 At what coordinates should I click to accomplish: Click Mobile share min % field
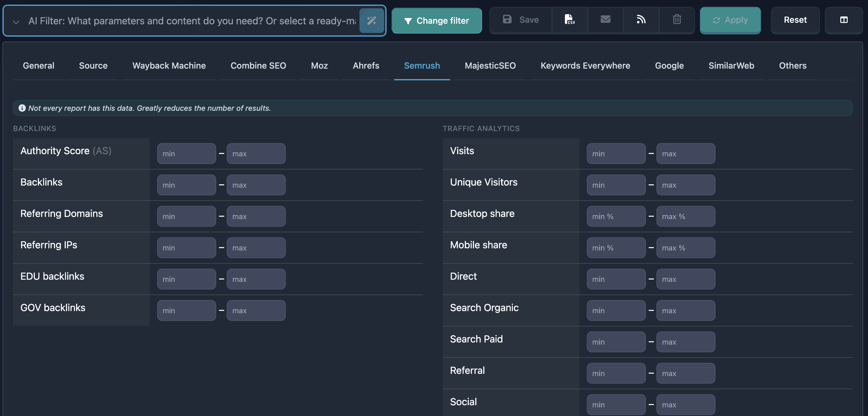tap(616, 247)
